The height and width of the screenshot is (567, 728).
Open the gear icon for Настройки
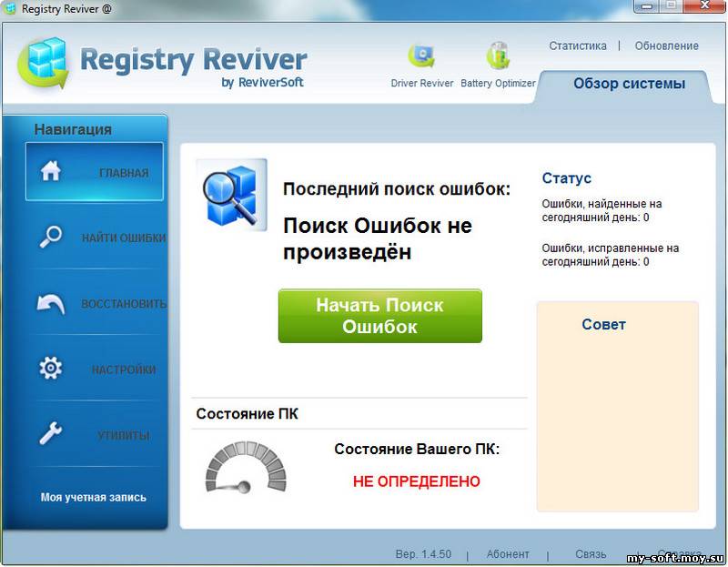coord(51,369)
